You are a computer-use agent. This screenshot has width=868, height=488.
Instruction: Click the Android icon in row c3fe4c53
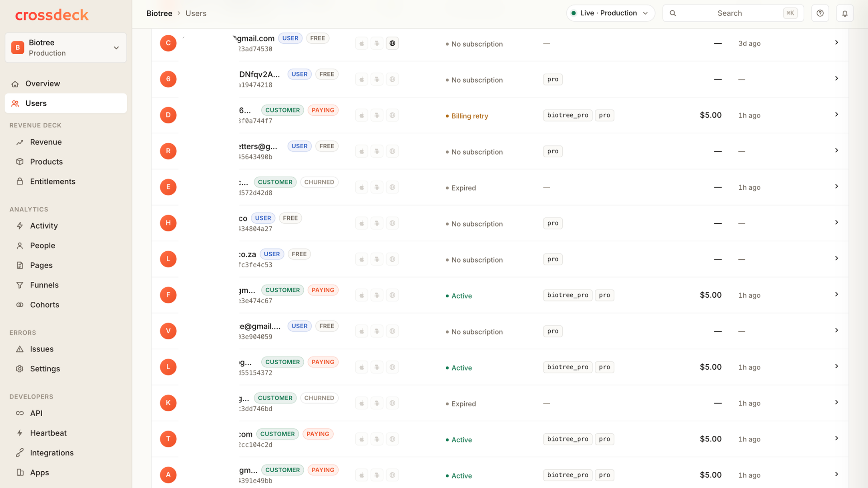tap(377, 259)
